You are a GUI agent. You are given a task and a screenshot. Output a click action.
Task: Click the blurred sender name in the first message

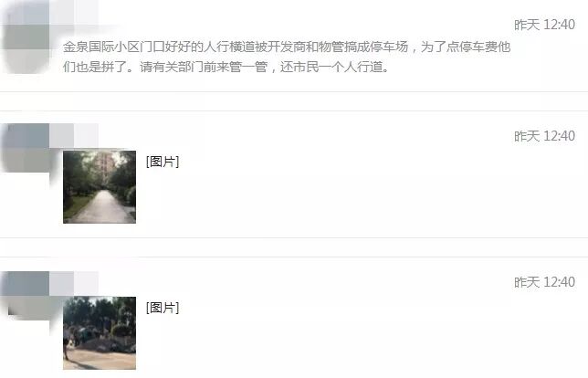(x=74, y=13)
